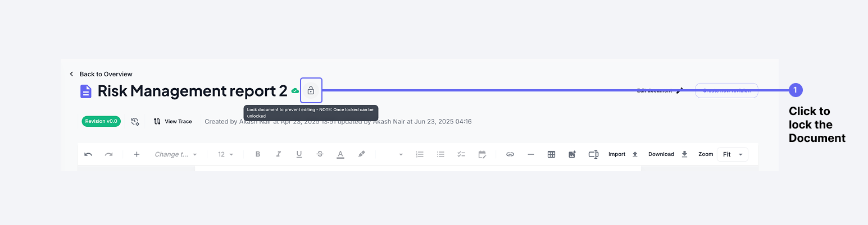
Task: Click the redo arrow
Action: (x=108, y=154)
